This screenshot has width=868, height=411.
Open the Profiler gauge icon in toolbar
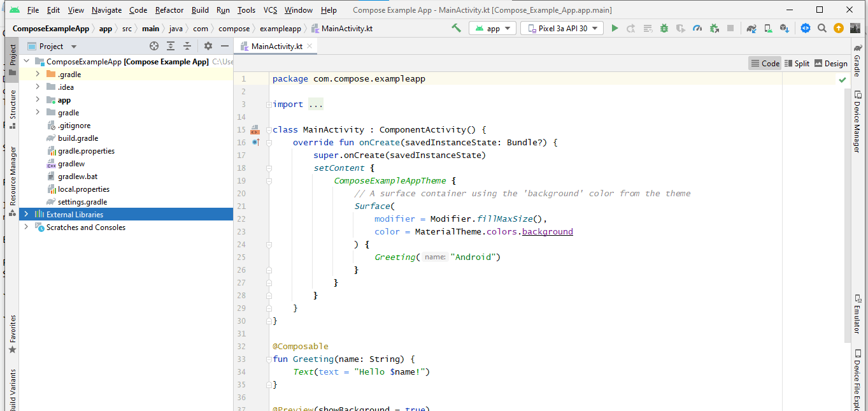coord(697,28)
